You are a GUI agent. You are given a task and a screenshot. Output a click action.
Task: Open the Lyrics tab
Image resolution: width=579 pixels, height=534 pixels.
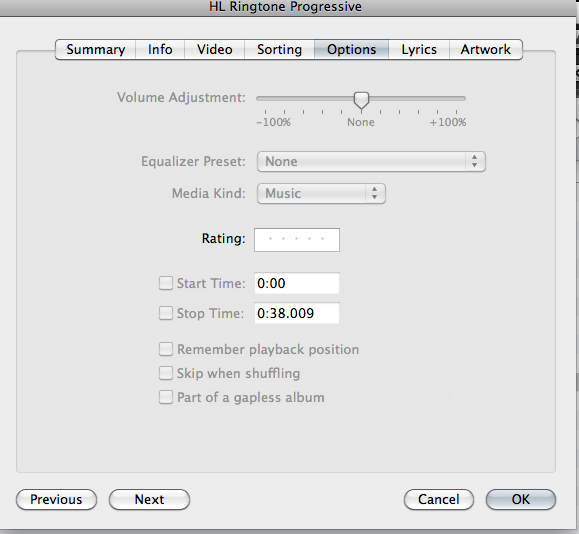tap(419, 49)
